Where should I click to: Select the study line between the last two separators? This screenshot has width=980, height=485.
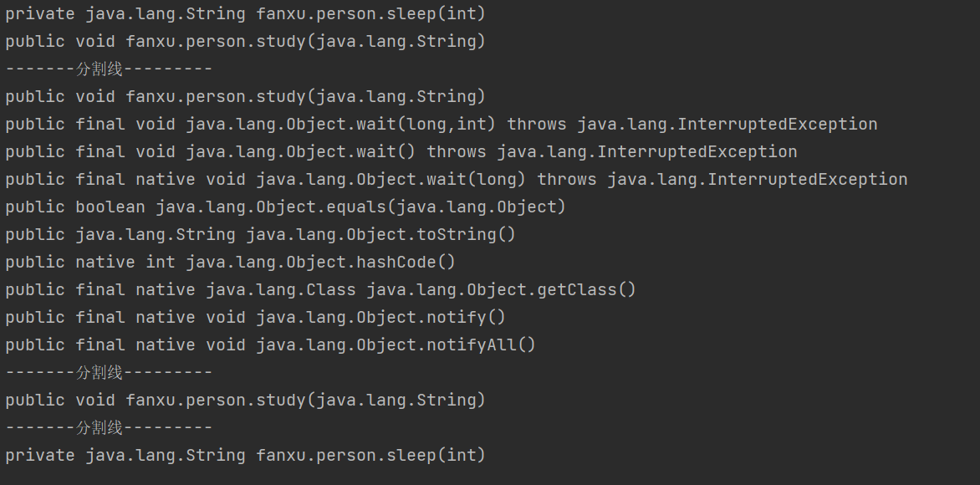click(x=246, y=400)
